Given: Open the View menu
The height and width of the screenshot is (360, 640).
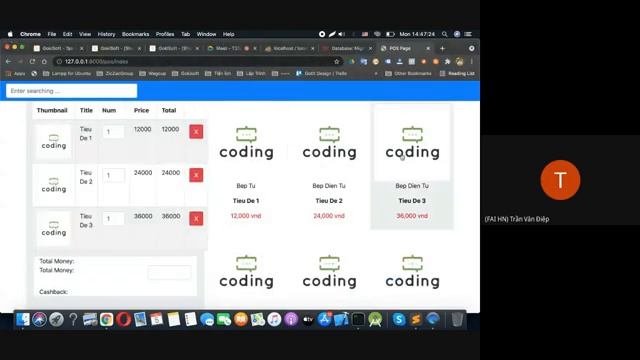Looking at the screenshot, I should click(x=85, y=34).
